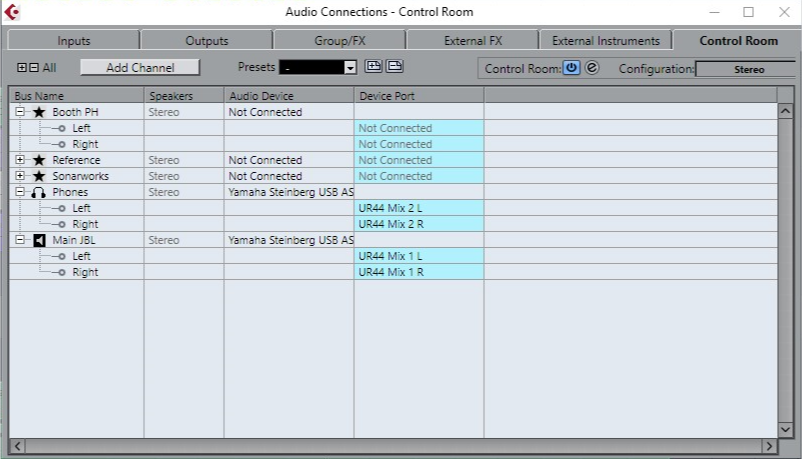Click Phones Stereo speakers cell
Screen dimensions: 802x459
click(184, 192)
